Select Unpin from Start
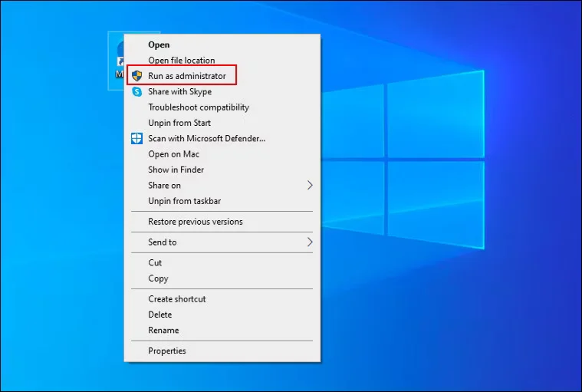Screen dimensions: 582x392 [179, 123]
